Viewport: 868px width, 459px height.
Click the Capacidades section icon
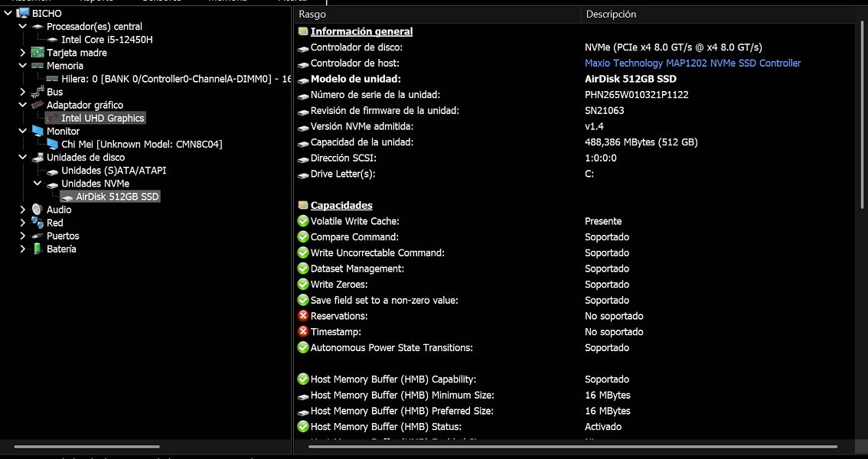coord(303,205)
